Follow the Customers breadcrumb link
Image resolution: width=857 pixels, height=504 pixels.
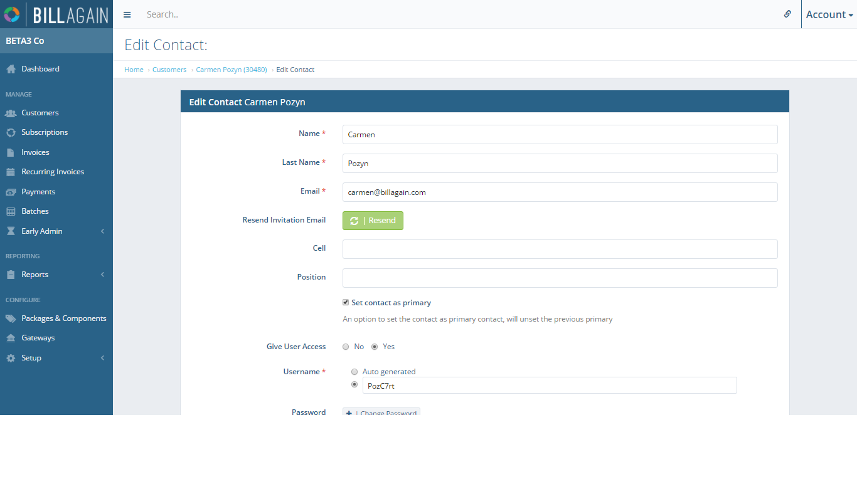click(x=169, y=70)
